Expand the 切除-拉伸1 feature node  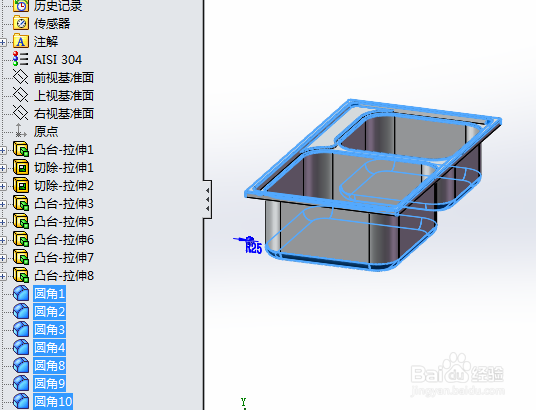pos(3,168)
